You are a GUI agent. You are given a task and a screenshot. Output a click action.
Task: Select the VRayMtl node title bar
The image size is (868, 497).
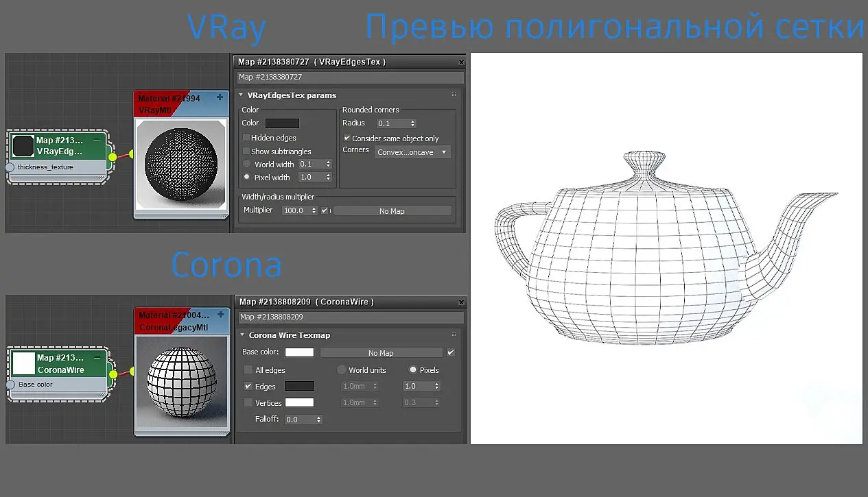click(x=181, y=104)
